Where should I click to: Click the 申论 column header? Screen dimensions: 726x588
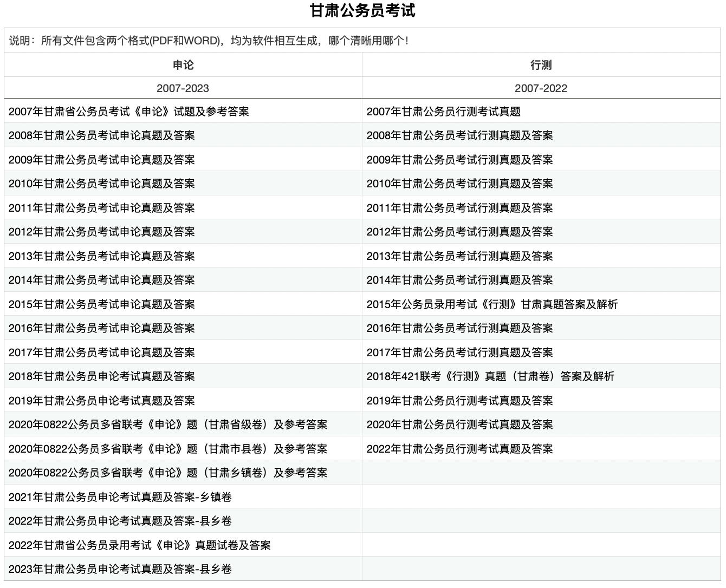(x=183, y=65)
